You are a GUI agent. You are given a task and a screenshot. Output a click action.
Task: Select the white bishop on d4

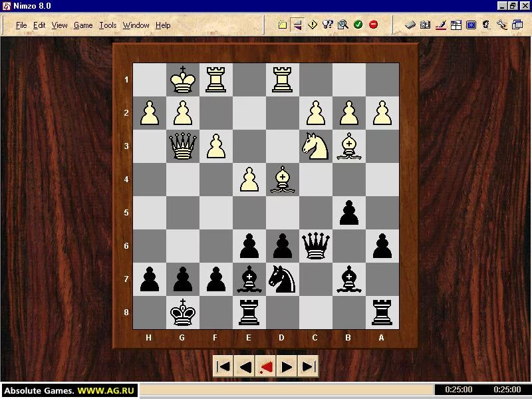(282, 180)
